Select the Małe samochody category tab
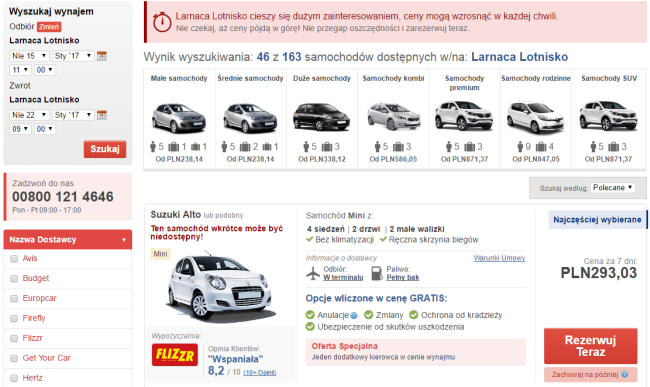650x387 pixels. pyautogui.click(x=179, y=119)
